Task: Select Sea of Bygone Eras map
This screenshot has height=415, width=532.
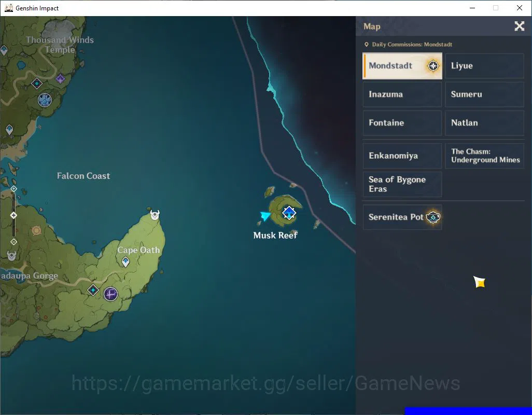Action: pyautogui.click(x=402, y=184)
